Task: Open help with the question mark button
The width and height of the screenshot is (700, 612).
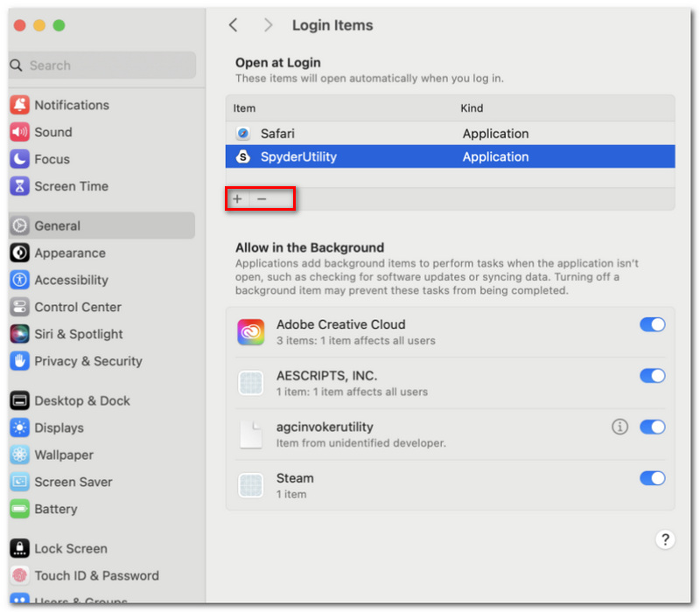Action: pos(665,539)
